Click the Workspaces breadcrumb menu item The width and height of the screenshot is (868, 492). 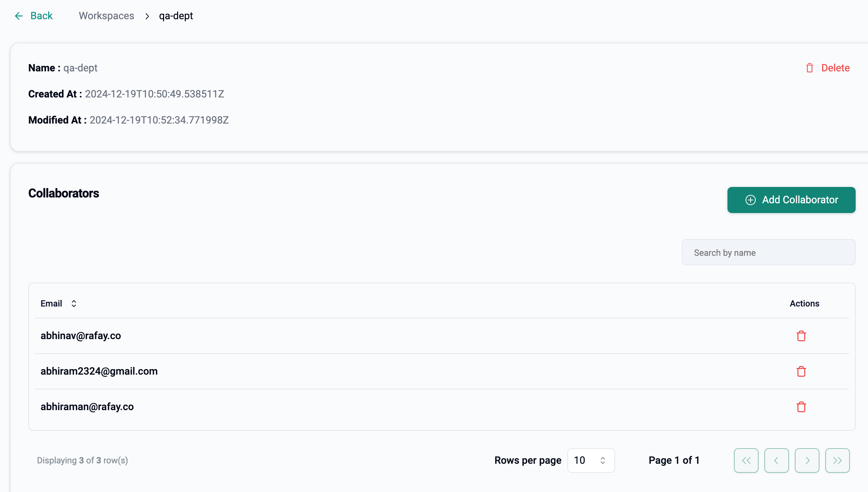click(x=106, y=16)
